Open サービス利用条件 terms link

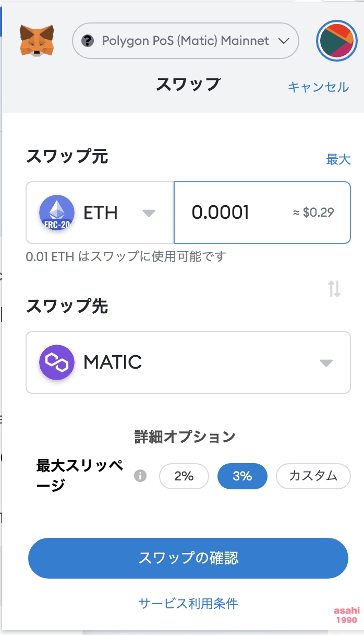pyautogui.click(x=188, y=604)
